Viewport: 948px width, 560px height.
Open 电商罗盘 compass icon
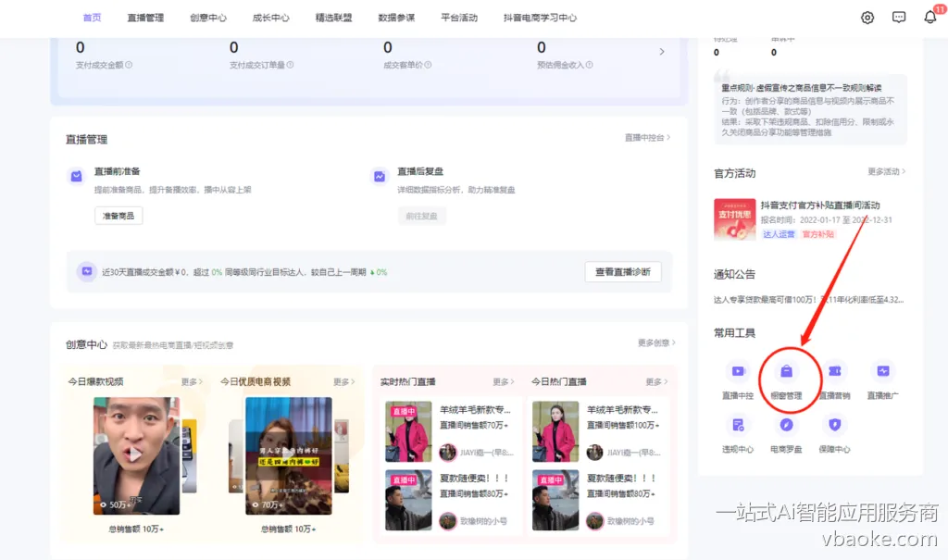[x=786, y=425]
